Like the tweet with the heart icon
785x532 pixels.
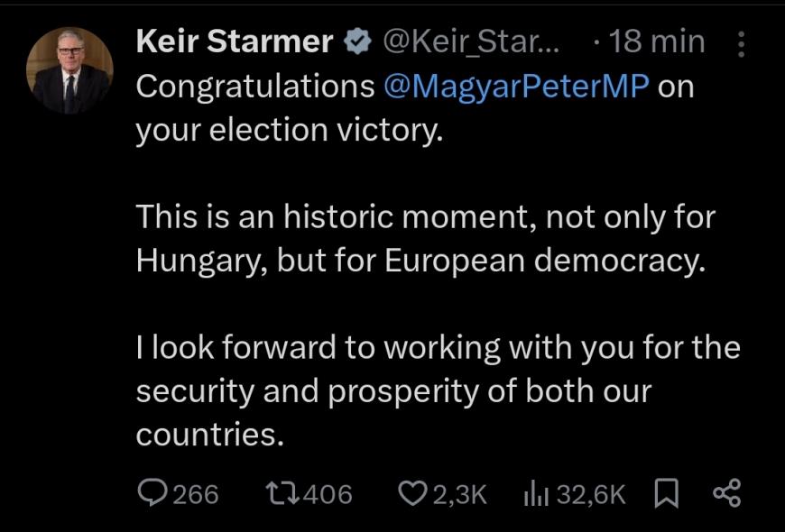[411, 492]
